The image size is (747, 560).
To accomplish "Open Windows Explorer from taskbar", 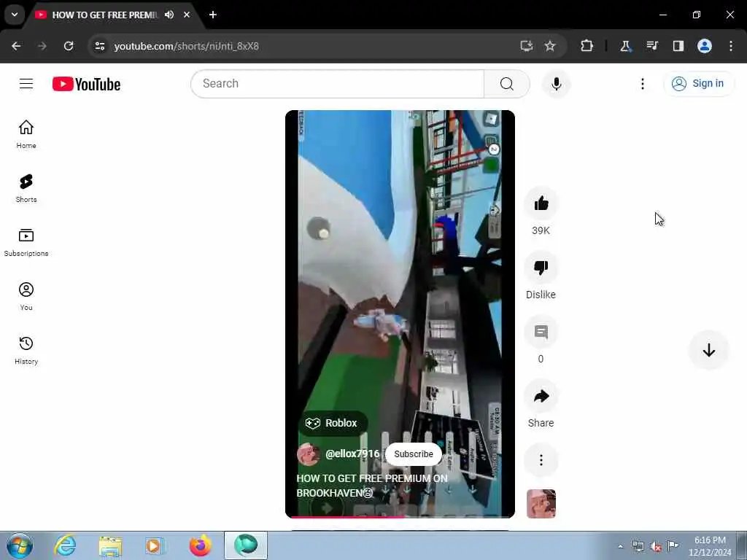I will pyautogui.click(x=111, y=545).
